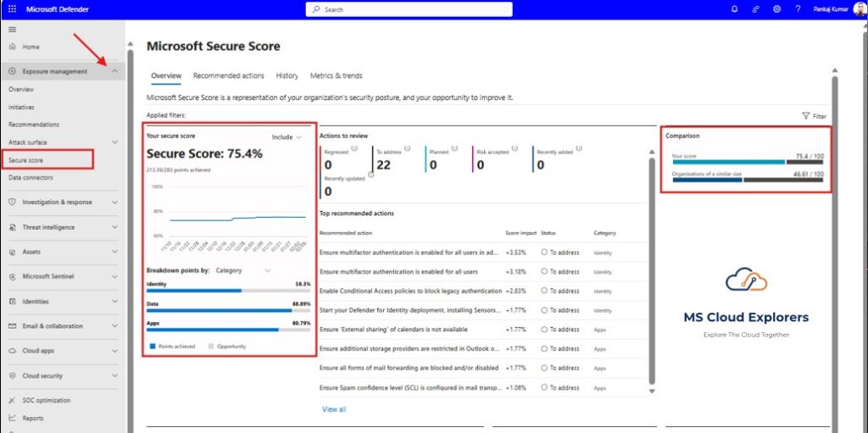Open the Ensure all forms of mail forwarding action
Image resolution: width=868 pixels, height=433 pixels.
click(x=409, y=368)
